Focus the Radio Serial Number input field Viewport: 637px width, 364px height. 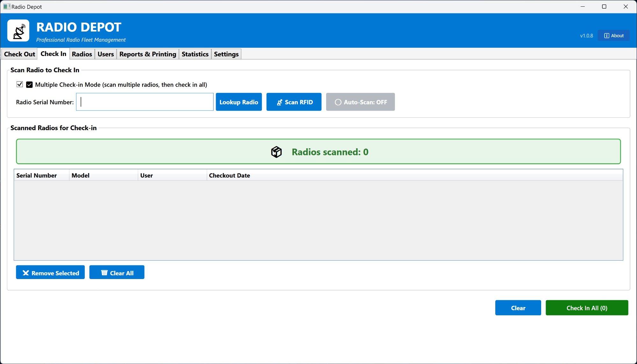pos(145,102)
